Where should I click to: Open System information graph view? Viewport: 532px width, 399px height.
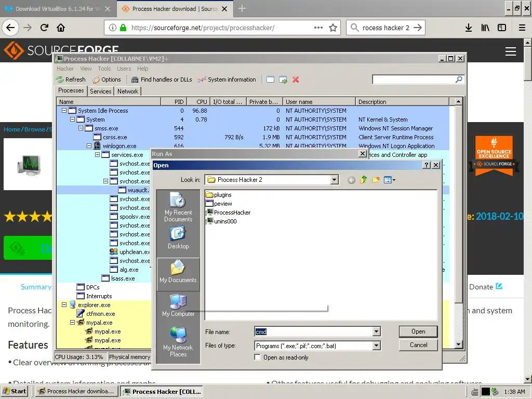(x=227, y=79)
